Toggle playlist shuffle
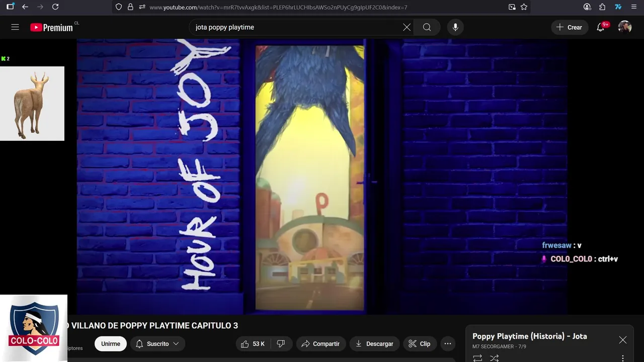 click(x=495, y=358)
